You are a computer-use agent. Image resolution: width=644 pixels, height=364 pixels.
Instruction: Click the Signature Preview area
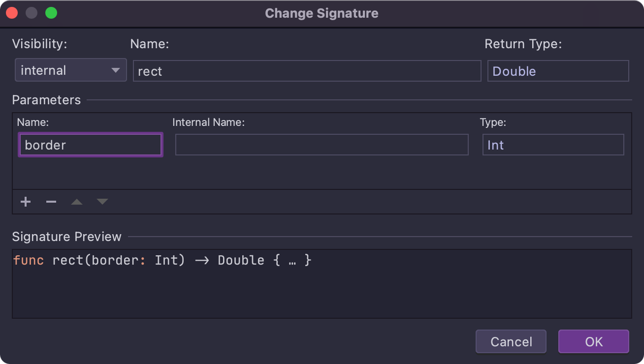click(x=322, y=283)
